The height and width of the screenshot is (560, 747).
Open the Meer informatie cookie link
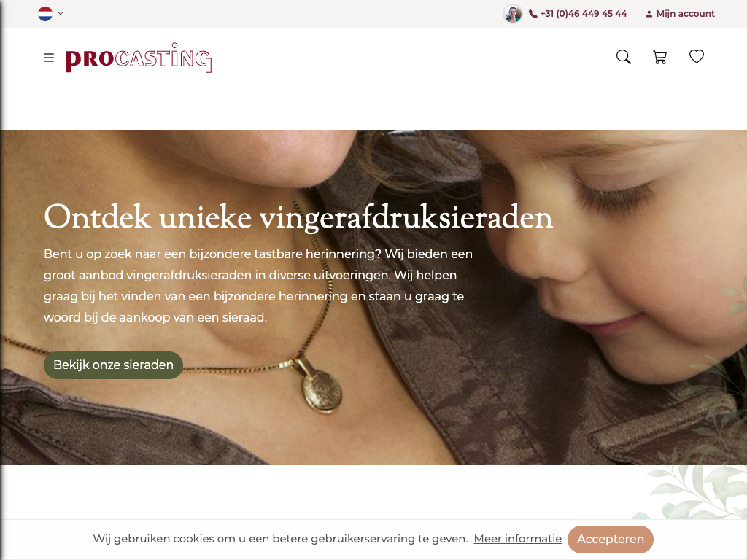[x=518, y=539]
